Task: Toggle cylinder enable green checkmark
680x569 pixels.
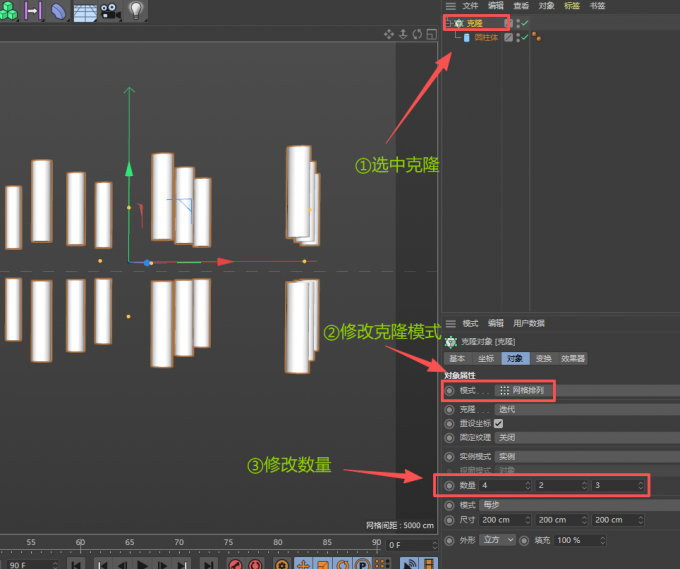Action: [x=525, y=38]
